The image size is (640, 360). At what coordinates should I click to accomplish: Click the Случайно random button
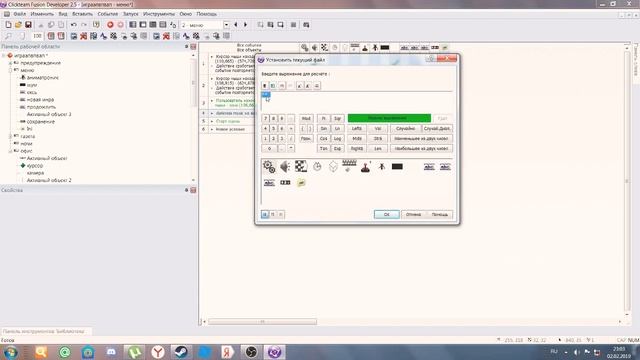(405, 129)
